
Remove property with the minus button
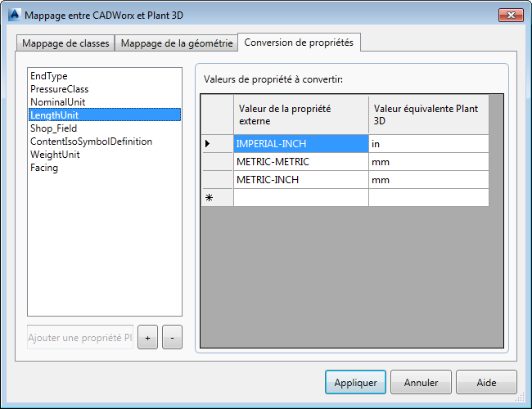click(172, 337)
